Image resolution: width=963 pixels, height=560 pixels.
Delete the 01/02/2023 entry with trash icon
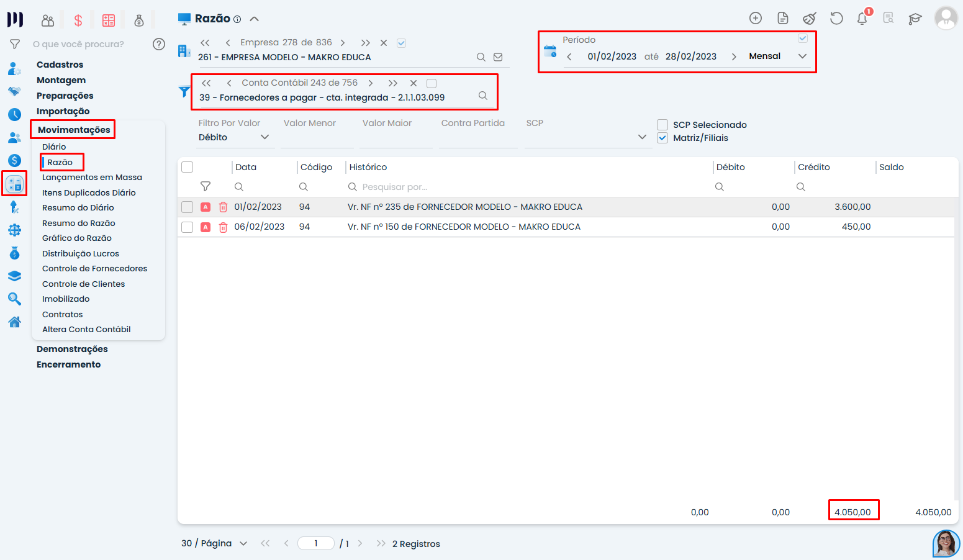[223, 207]
